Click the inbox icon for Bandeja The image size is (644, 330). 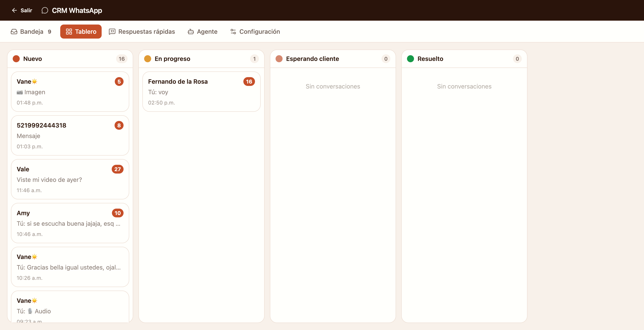(14, 32)
